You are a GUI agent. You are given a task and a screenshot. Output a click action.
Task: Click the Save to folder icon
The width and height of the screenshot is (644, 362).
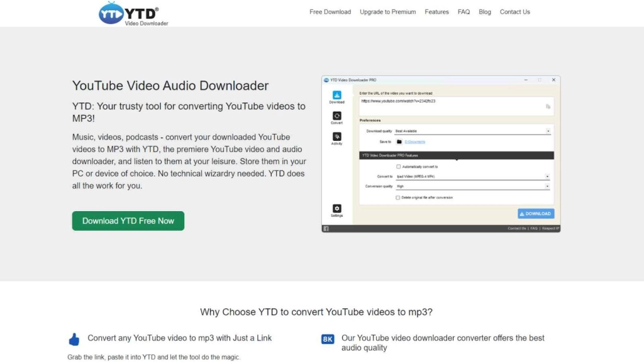[399, 141]
